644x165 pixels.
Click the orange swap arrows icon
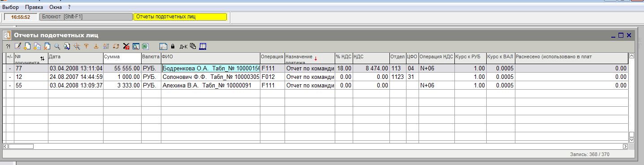(x=116, y=46)
